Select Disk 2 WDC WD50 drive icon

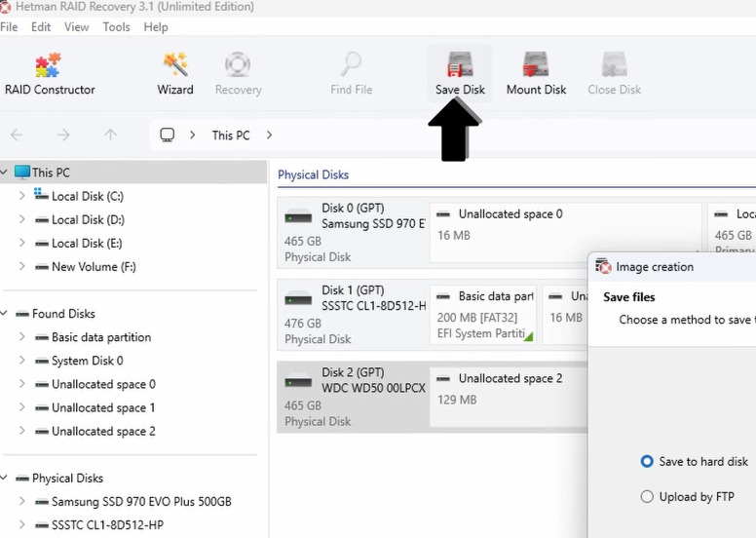298,381
